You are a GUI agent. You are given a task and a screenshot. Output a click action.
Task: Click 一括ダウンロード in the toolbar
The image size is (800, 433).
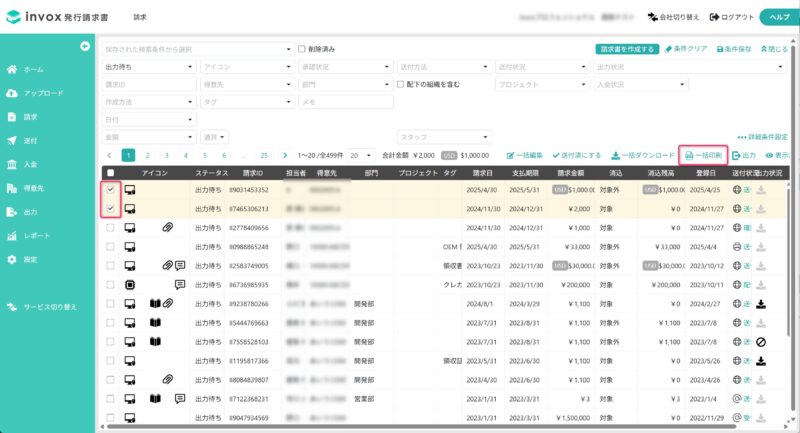[643, 156]
